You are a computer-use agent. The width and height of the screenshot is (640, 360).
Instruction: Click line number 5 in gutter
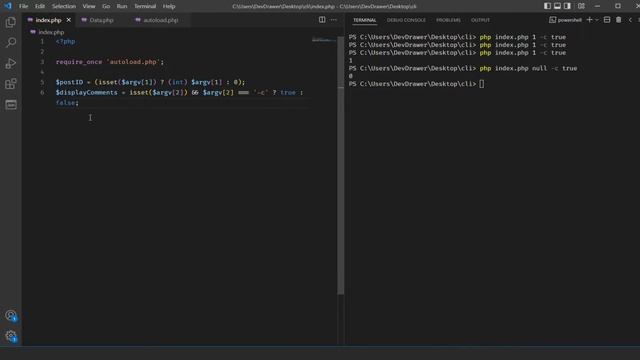tap(42, 82)
